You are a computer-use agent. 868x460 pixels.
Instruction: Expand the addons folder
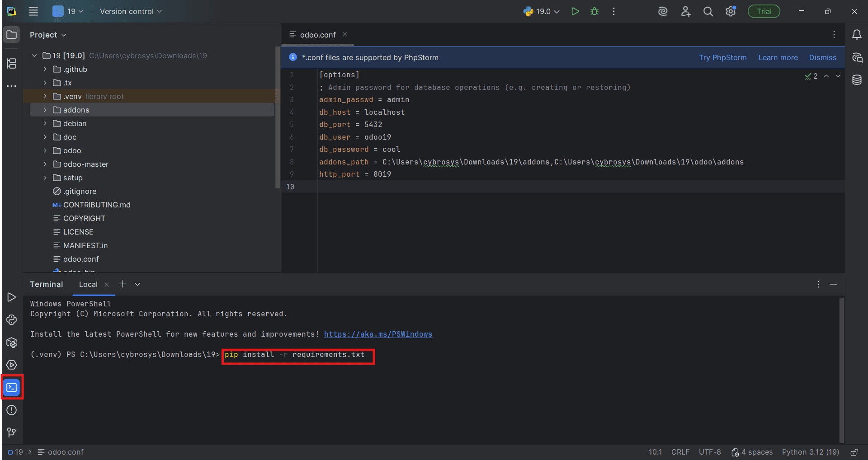tap(45, 110)
